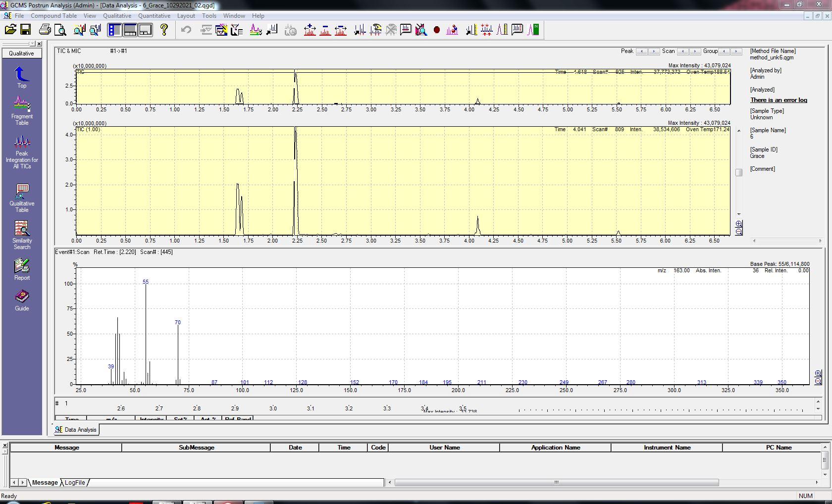Click the Instrument Name column header
Screen dimensions: 832x504
pos(667,448)
